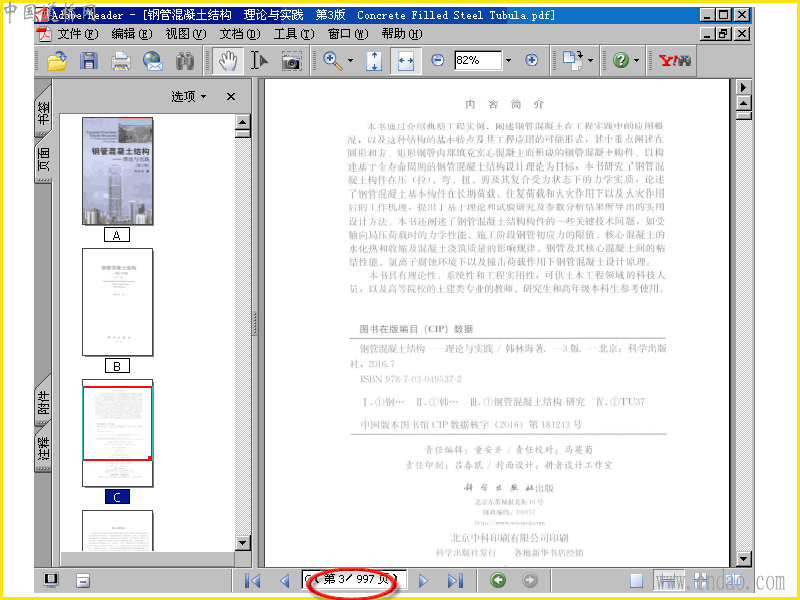Open the Zoom tool dropdown arrow
The image size is (800, 600).
[351, 61]
